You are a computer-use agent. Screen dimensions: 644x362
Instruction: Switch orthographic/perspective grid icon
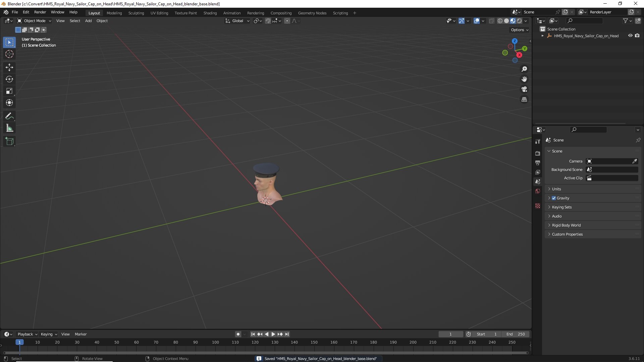coord(524,100)
